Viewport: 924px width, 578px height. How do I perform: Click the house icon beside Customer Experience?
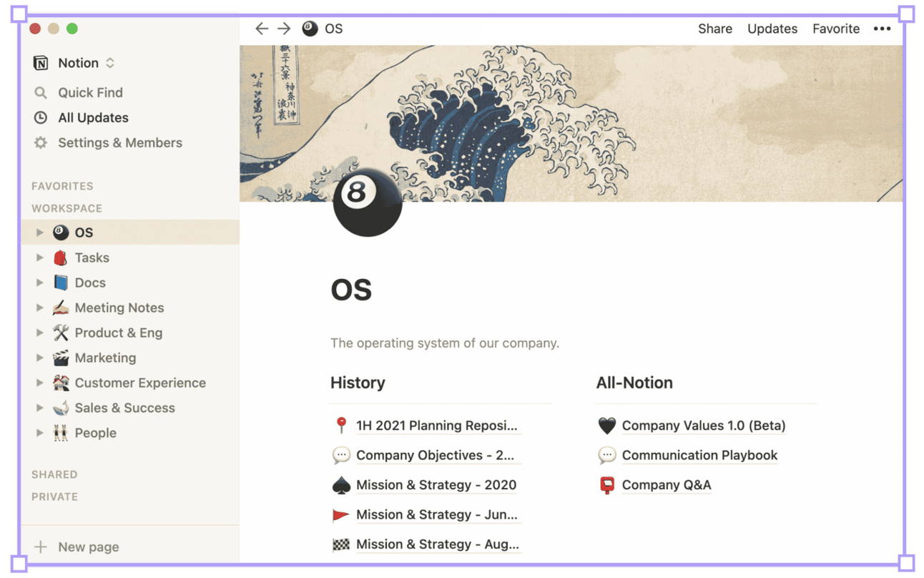coord(61,383)
